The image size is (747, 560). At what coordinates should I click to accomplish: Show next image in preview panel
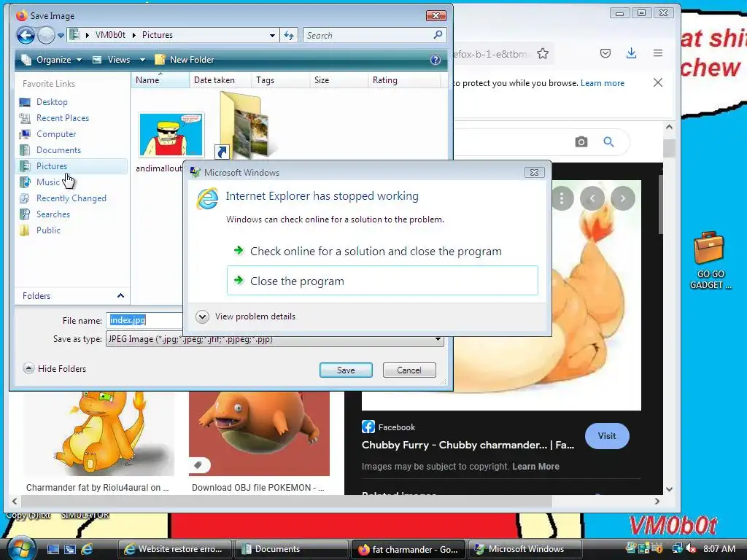(623, 198)
